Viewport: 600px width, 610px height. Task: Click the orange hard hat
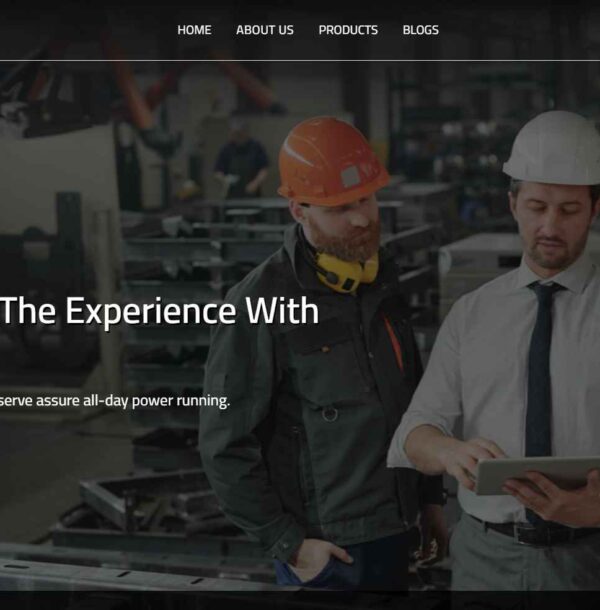click(332, 161)
